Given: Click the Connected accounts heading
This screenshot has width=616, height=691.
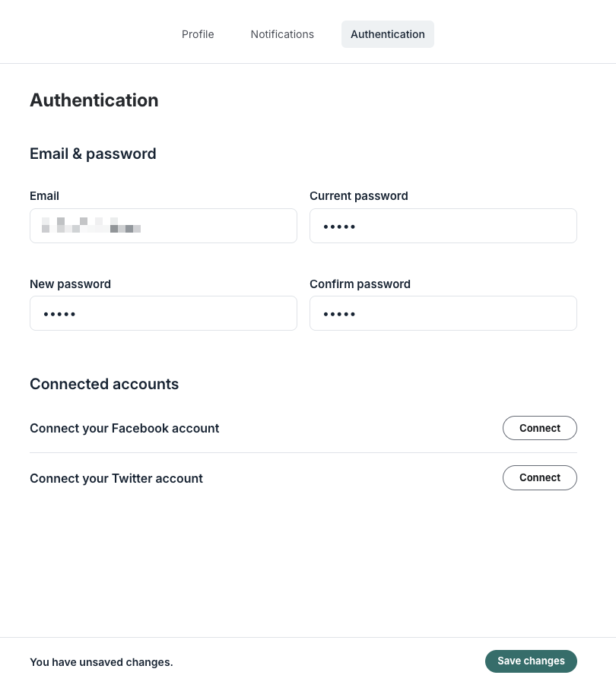Looking at the screenshot, I should click(x=104, y=384).
